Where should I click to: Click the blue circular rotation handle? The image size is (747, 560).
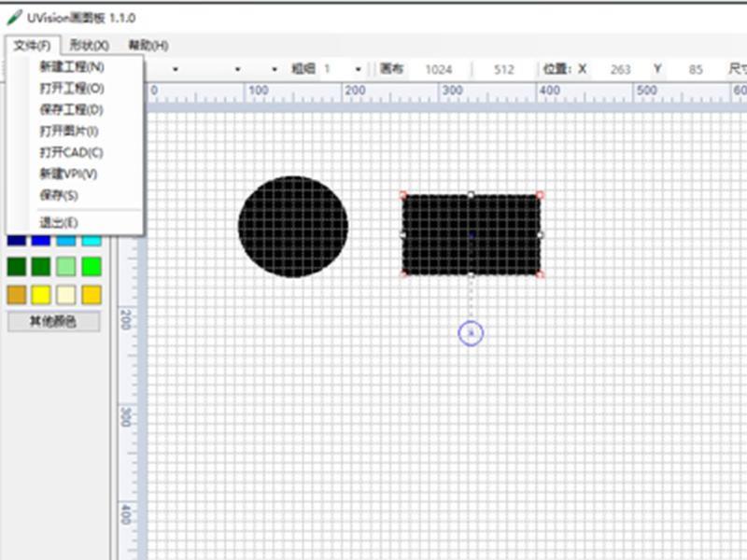[471, 333]
